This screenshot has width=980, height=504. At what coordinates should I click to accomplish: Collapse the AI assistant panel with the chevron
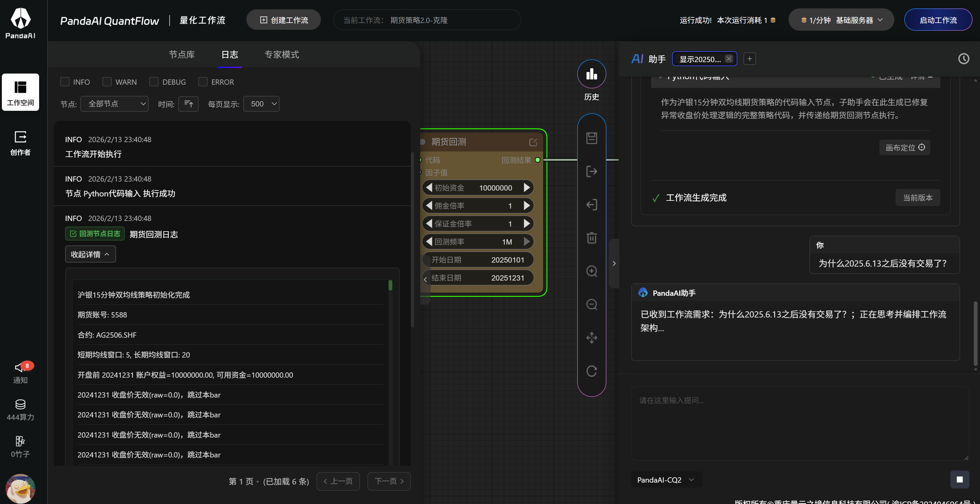point(614,263)
